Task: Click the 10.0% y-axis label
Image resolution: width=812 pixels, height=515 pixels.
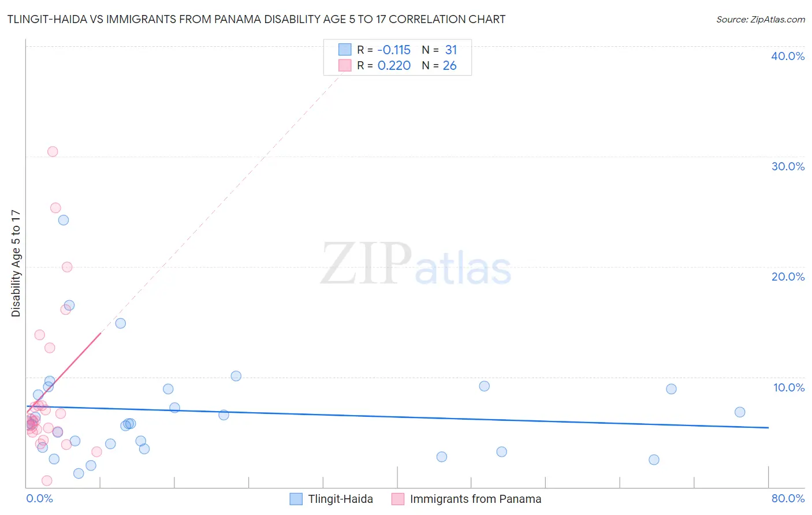Action: (789, 387)
